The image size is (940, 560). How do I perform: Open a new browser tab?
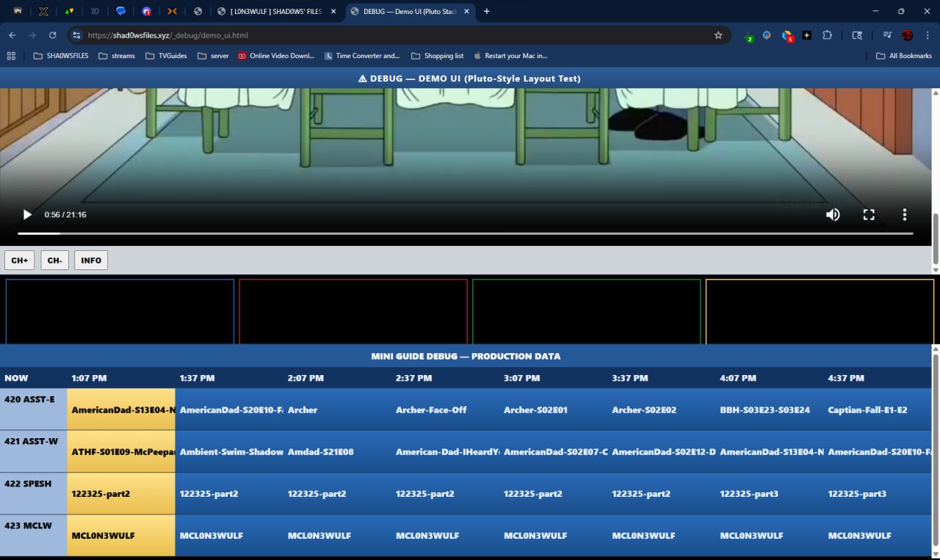pyautogui.click(x=486, y=11)
